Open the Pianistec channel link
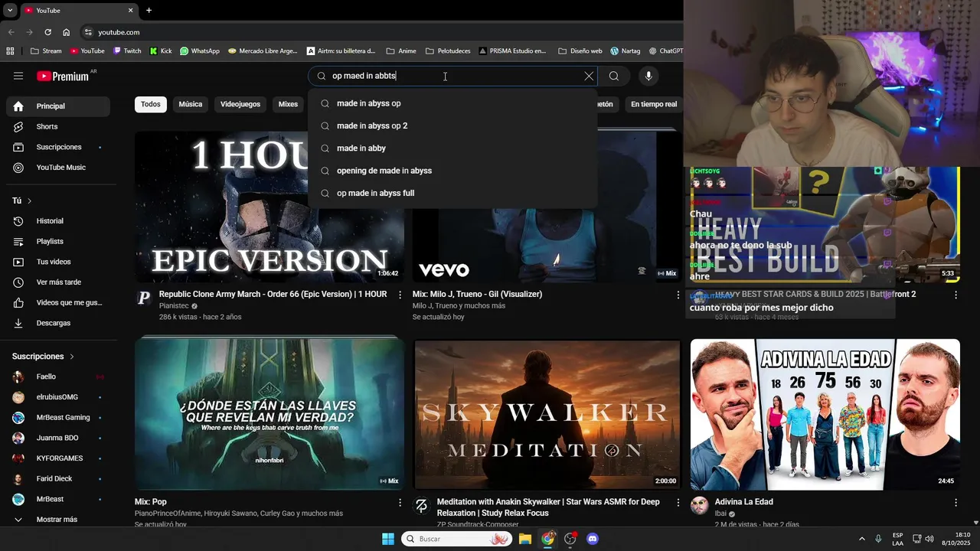The width and height of the screenshot is (980, 551). pos(172,306)
